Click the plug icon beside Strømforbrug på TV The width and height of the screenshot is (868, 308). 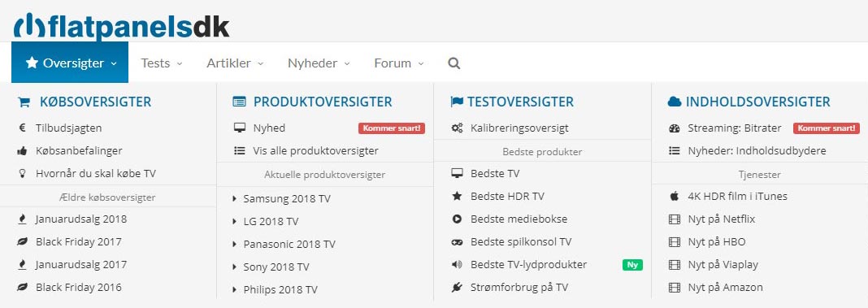tap(457, 288)
